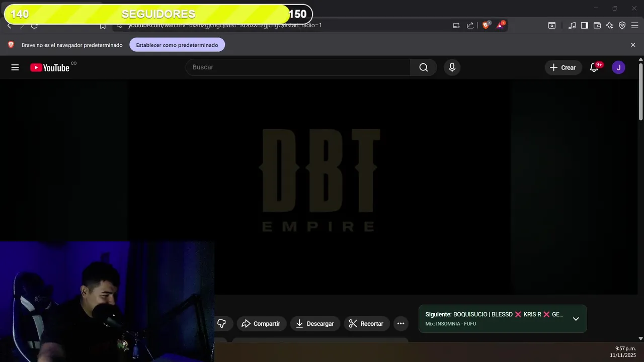Image resolution: width=644 pixels, height=362 pixels.
Task: Click the Mix: INSOMNIA - FUFU text
Action: (450, 324)
